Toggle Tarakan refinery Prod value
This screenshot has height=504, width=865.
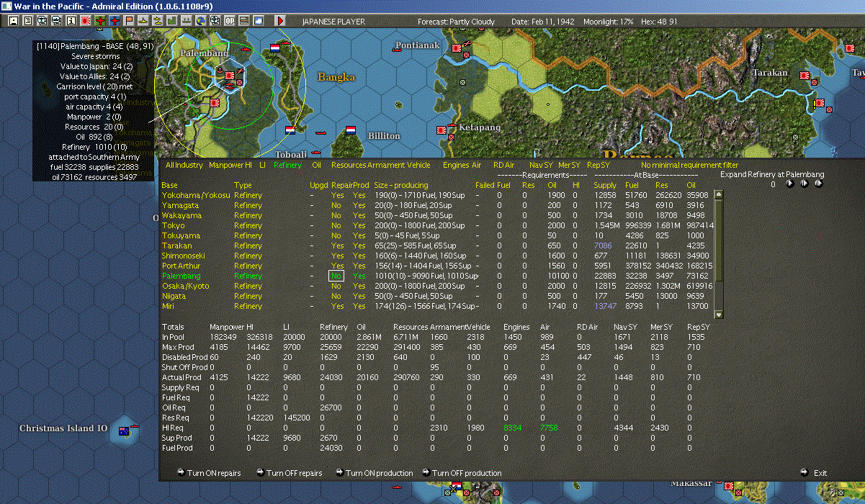tap(359, 246)
